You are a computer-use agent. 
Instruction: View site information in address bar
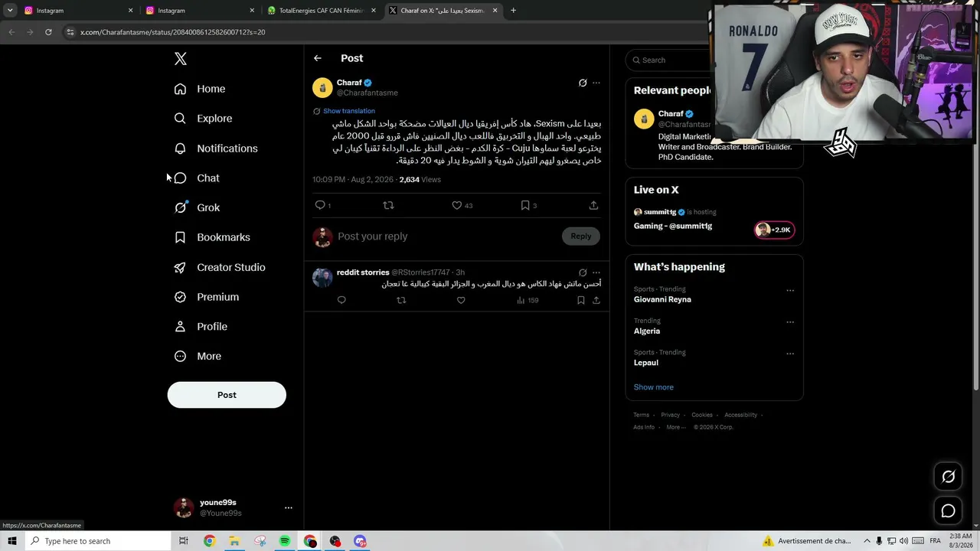70,32
